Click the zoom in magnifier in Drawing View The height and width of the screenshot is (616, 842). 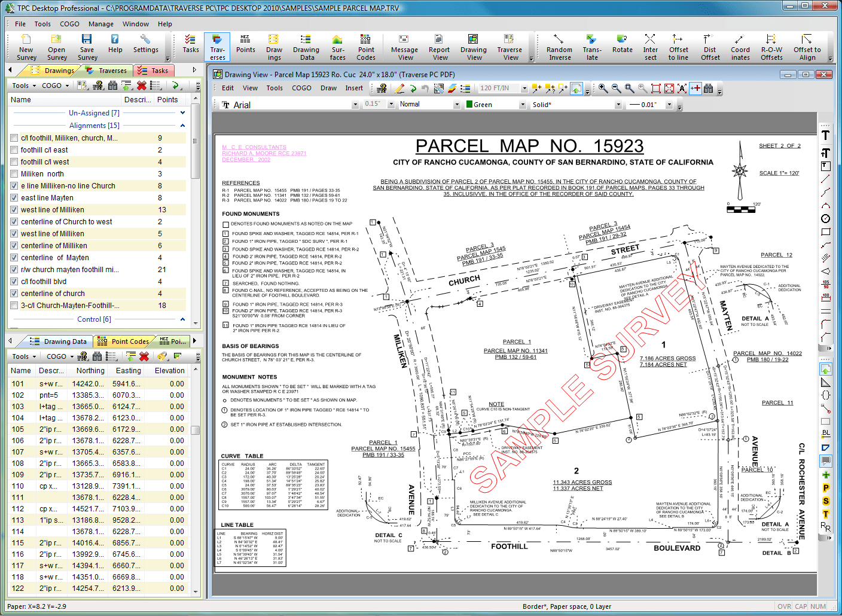pos(603,89)
